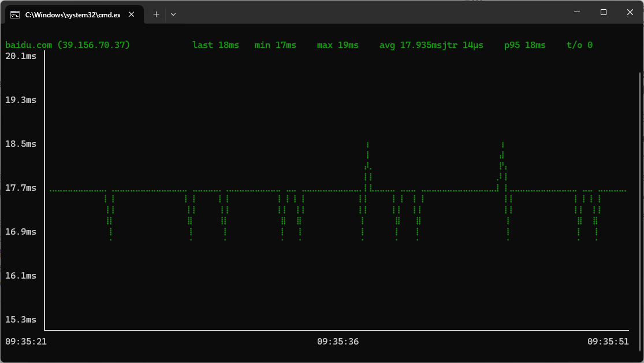
Task: Click the 20.1ms gridline label
Action: [x=21, y=56]
